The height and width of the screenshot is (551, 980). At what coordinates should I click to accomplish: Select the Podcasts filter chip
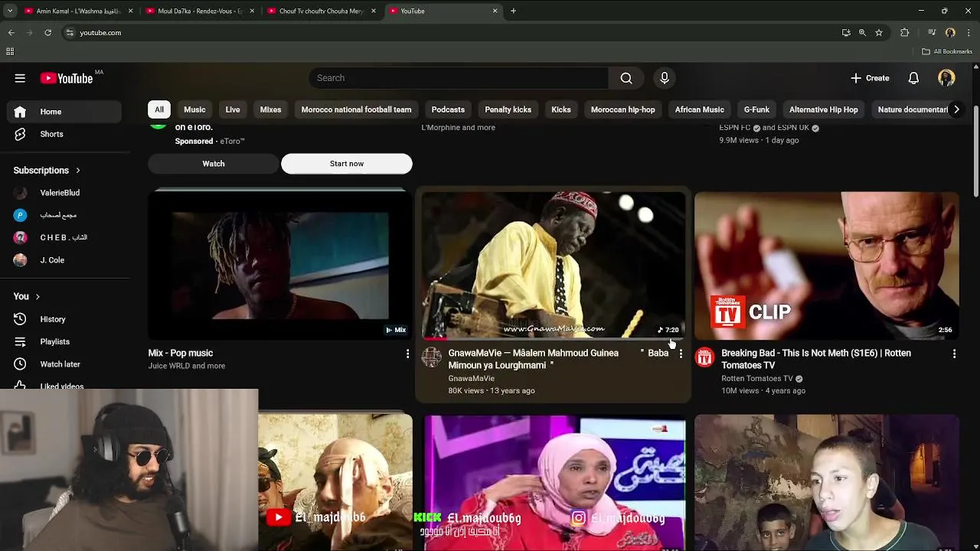[x=448, y=109]
